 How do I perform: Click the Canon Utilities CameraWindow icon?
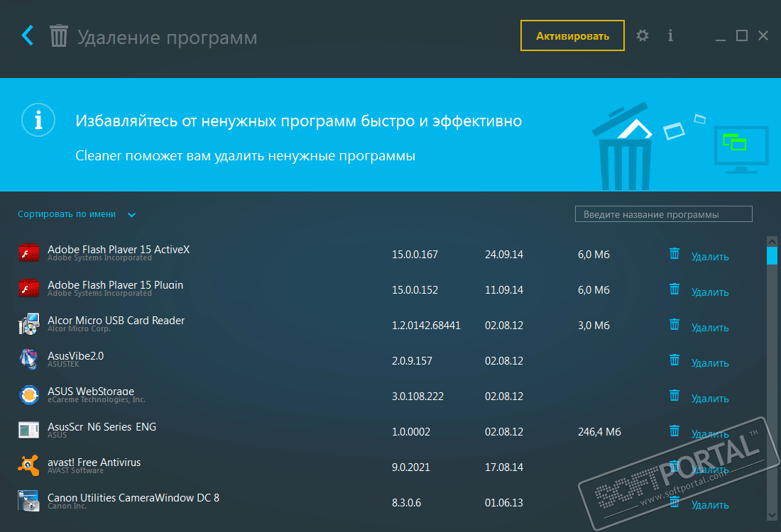pyautogui.click(x=29, y=501)
